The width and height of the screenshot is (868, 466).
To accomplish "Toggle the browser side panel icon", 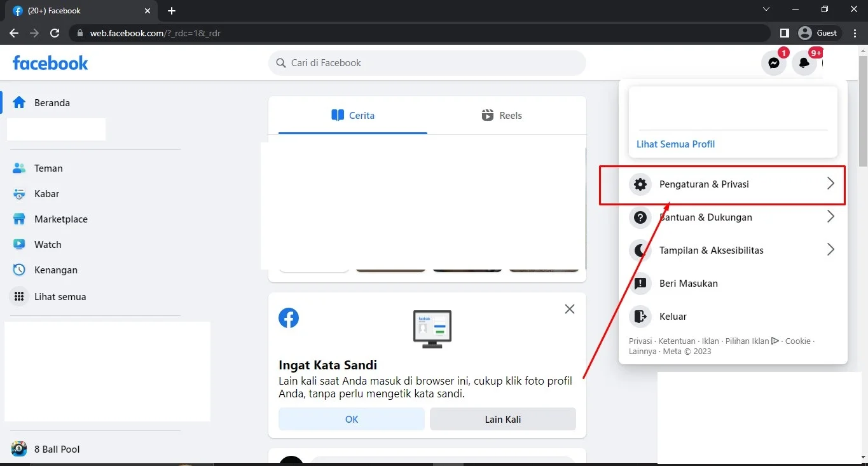I will pyautogui.click(x=785, y=33).
